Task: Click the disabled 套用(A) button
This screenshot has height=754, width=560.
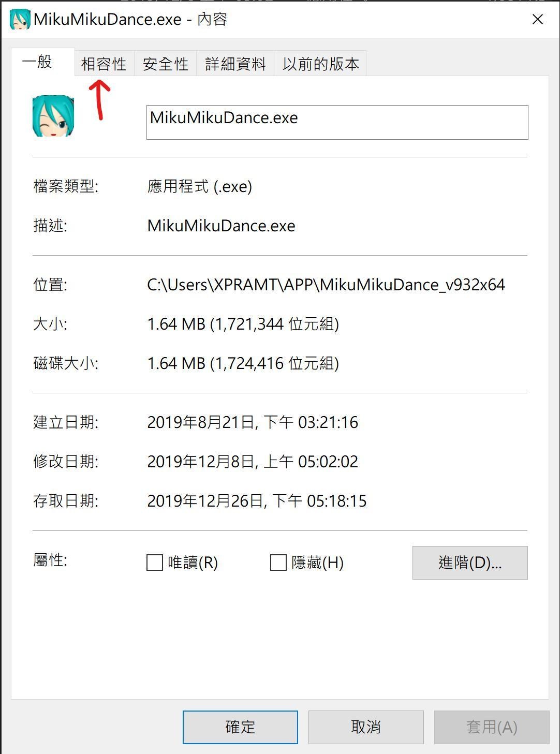Action: (x=492, y=727)
